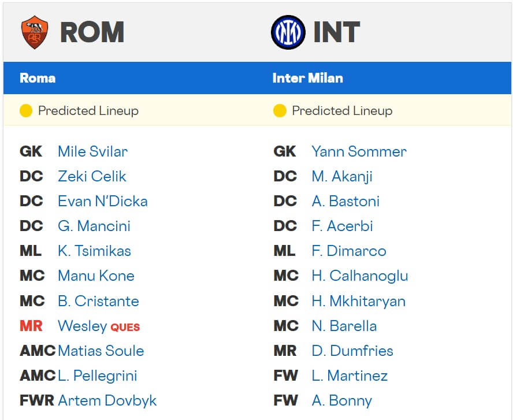Open Mile Svilar's player page
The height and width of the screenshot is (420, 513).
pos(92,151)
